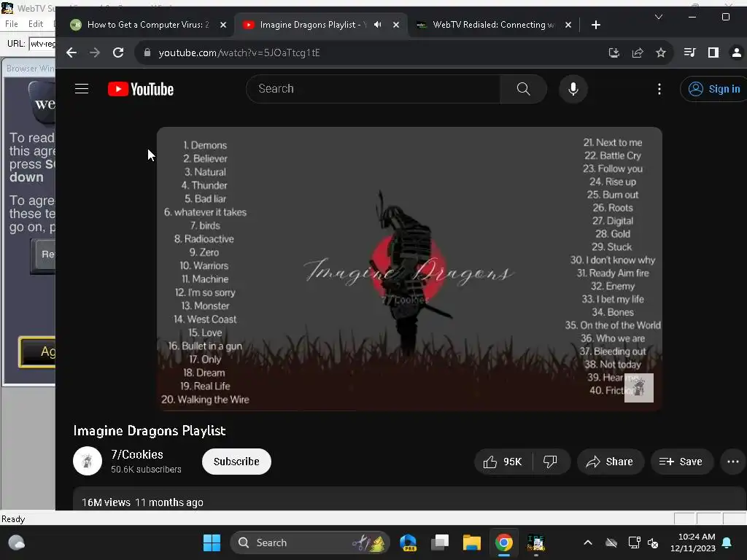Image resolution: width=747 pixels, height=560 pixels.
Task: Open Google Chrome taskbar icon
Action: 503,542
